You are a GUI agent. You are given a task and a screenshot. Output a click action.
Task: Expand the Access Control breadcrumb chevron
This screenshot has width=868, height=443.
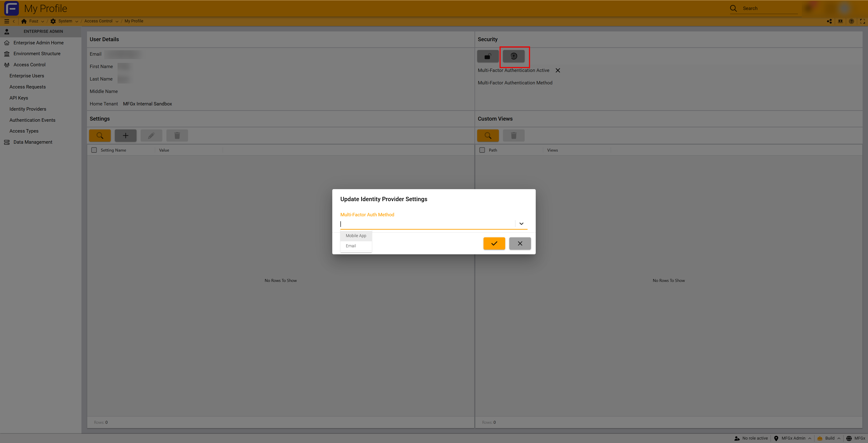117,21
